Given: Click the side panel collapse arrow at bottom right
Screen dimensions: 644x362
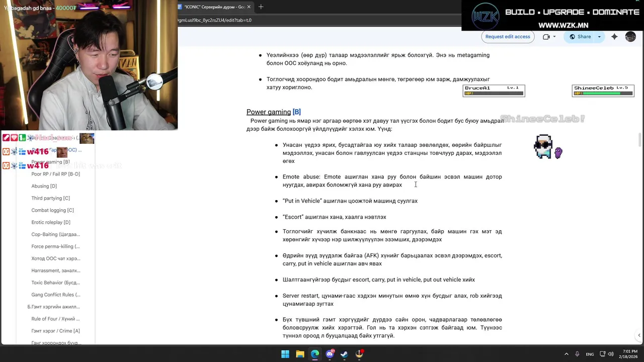Looking at the screenshot, I should click(639, 335).
